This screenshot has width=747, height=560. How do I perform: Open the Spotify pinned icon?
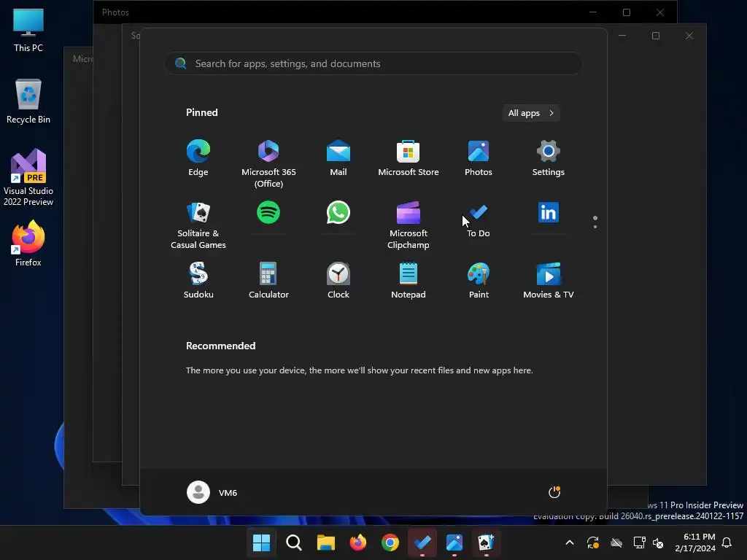(x=268, y=212)
